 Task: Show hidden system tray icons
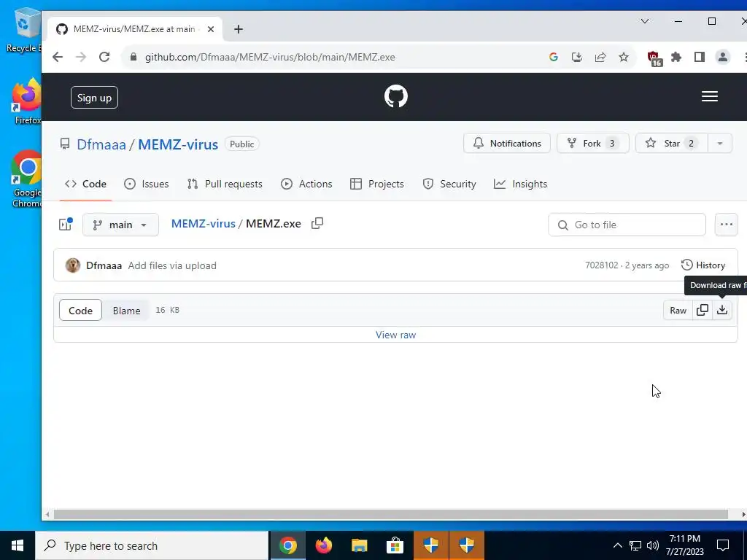coord(617,545)
